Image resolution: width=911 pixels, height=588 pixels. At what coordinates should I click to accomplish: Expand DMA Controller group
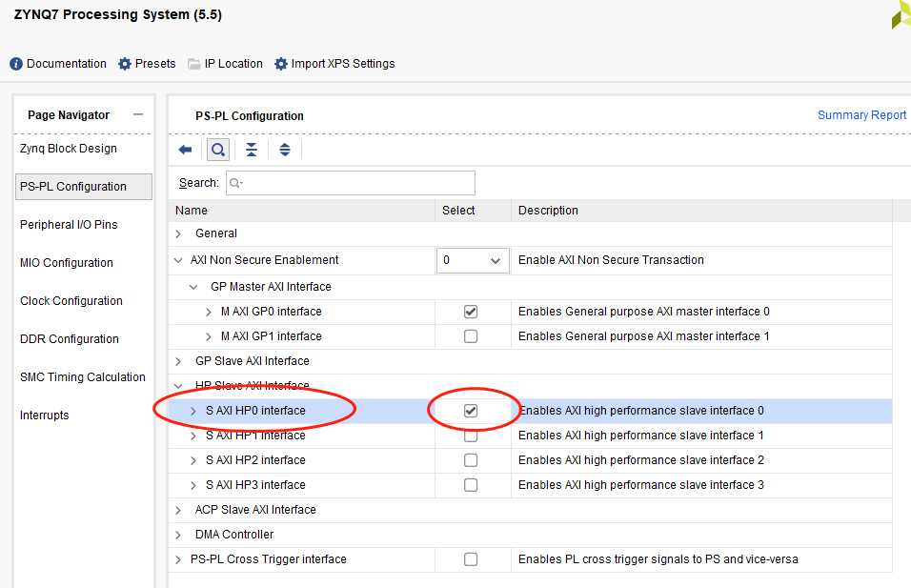point(178,536)
